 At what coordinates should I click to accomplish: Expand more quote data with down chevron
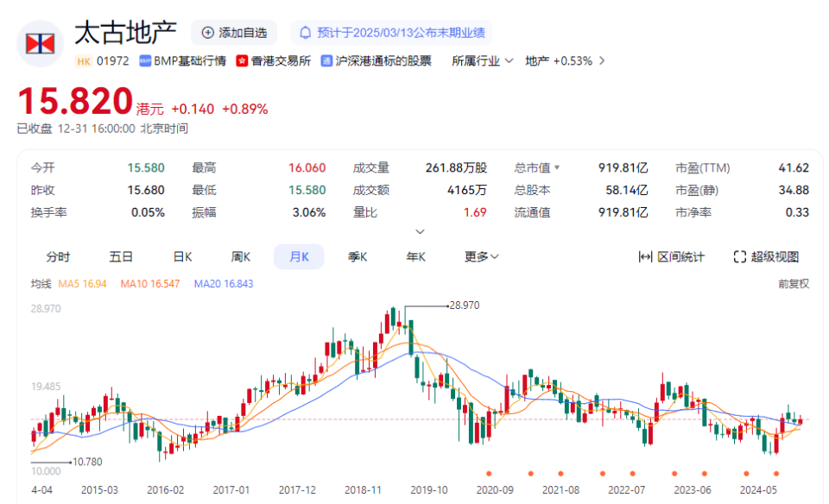point(420,232)
